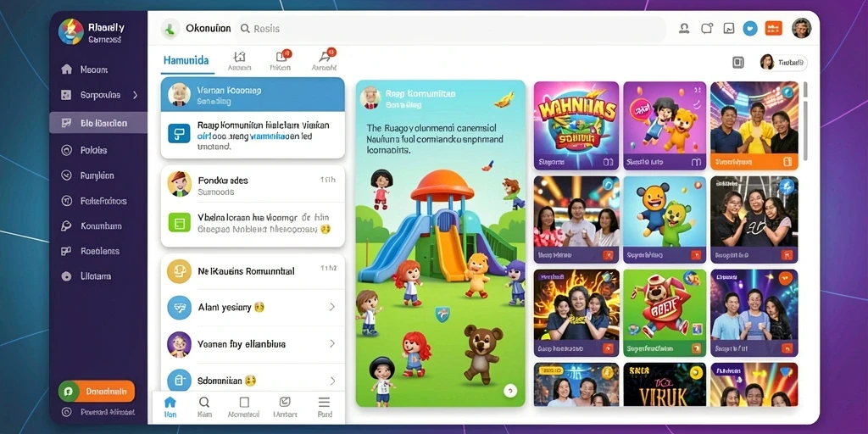Open the Furnjlion sidebar item

[86, 175]
